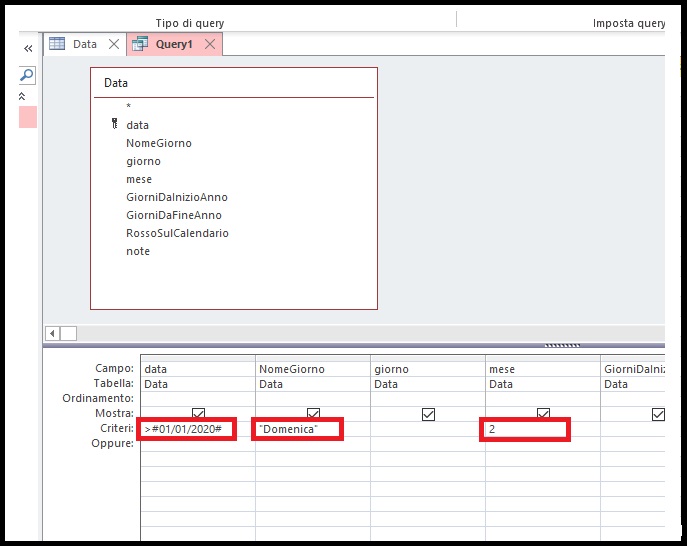Click the Tabella cell under the mese column

click(543, 384)
